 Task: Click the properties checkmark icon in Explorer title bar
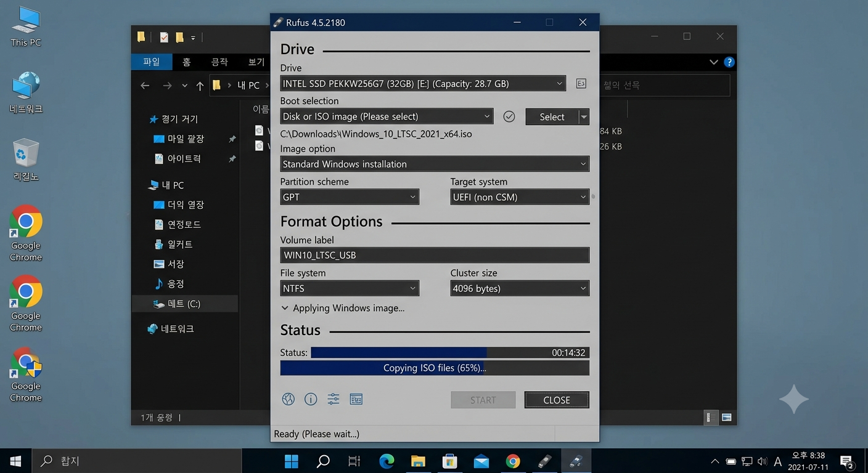point(163,38)
